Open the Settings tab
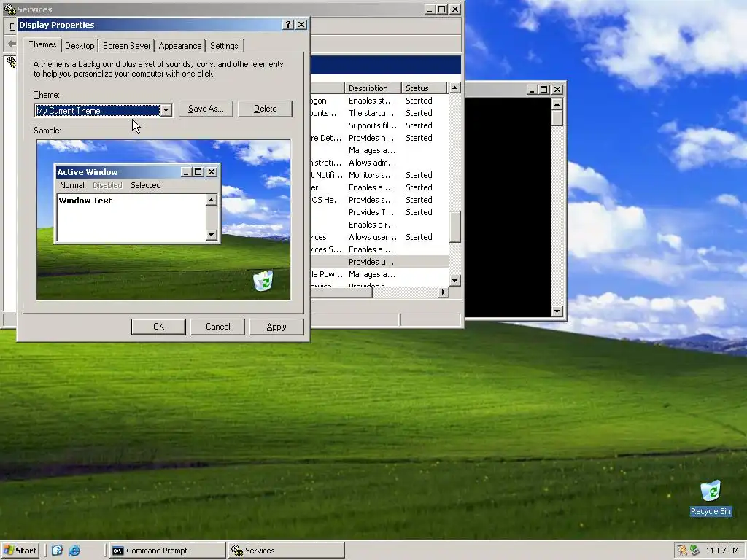 click(x=224, y=46)
